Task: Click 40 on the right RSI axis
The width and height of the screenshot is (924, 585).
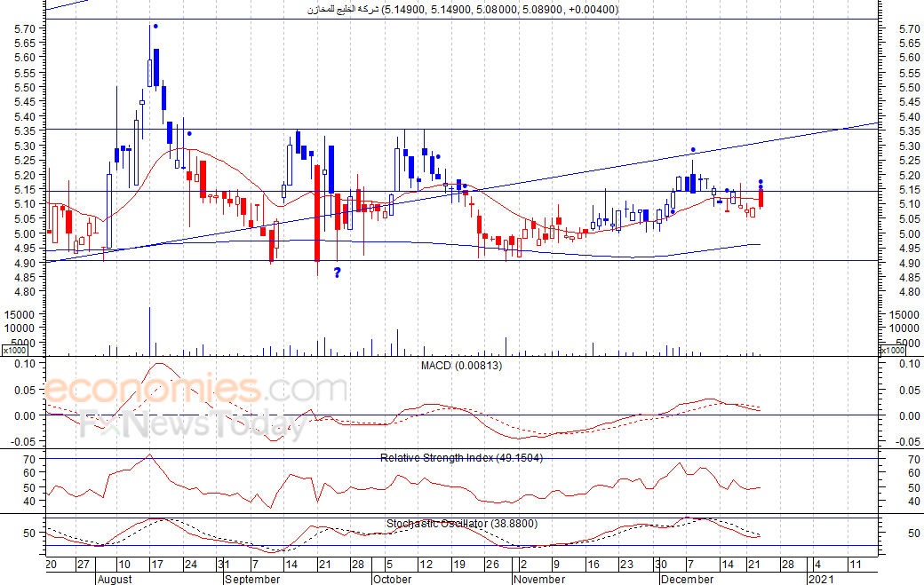Action: tap(914, 502)
